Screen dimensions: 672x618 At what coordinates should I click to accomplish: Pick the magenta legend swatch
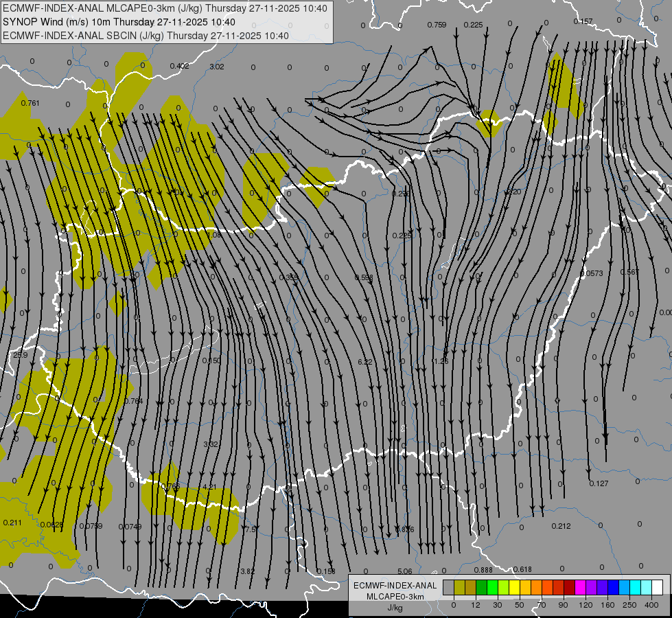[x=580, y=588]
